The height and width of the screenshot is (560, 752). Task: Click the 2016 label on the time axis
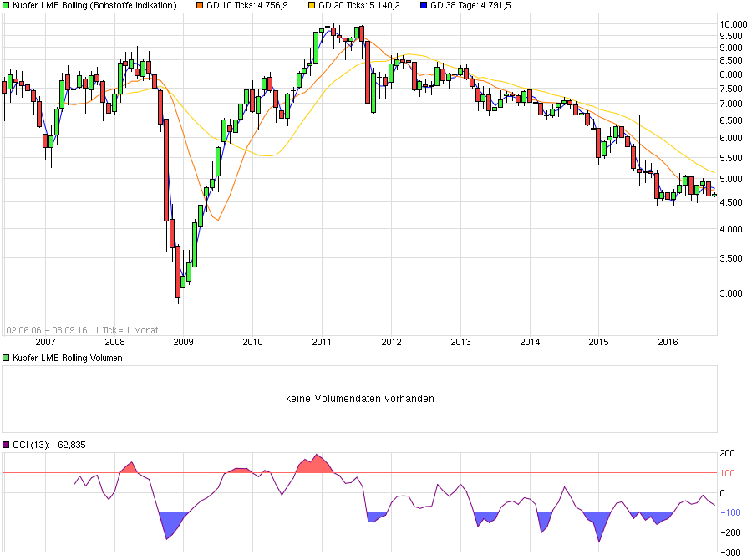(668, 342)
